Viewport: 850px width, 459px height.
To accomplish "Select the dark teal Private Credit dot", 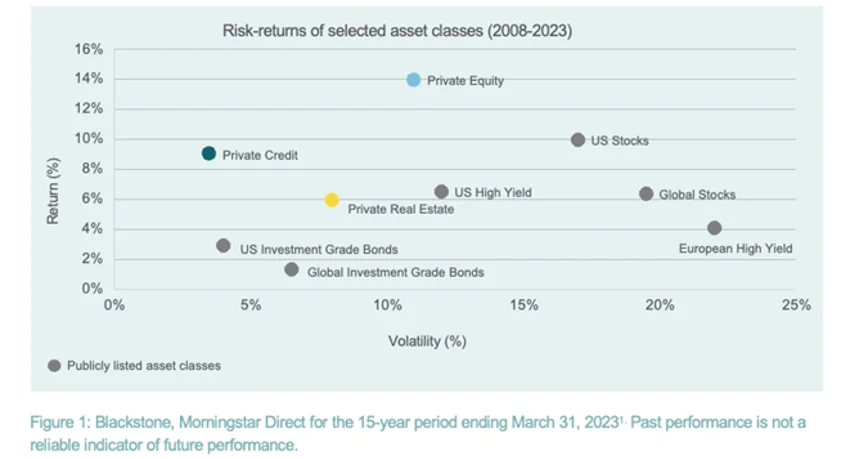I will click(208, 154).
